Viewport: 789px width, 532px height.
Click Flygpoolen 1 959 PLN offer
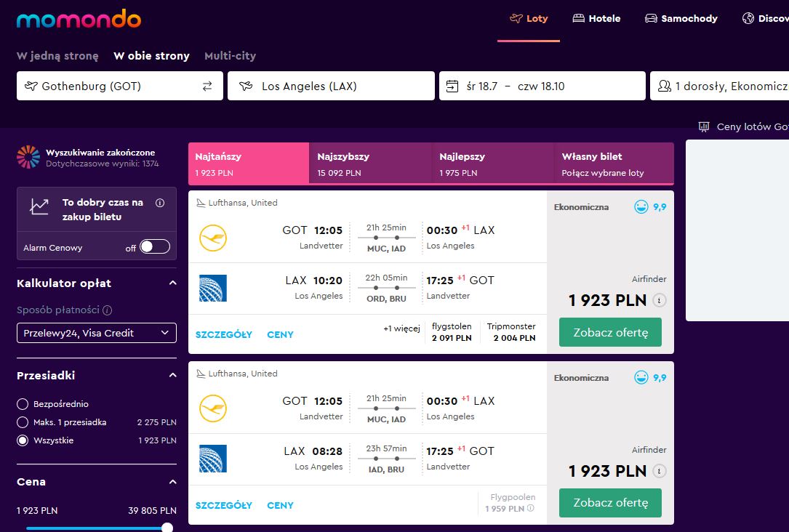[x=510, y=503]
